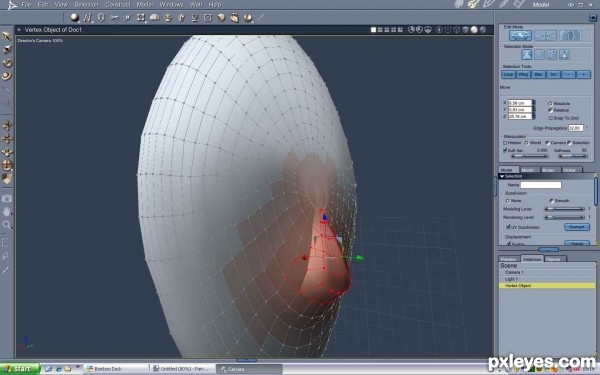The width and height of the screenshot is (600, 375).
Task: Select Vertex Object in the Scene list
Action: click(547, 286)
